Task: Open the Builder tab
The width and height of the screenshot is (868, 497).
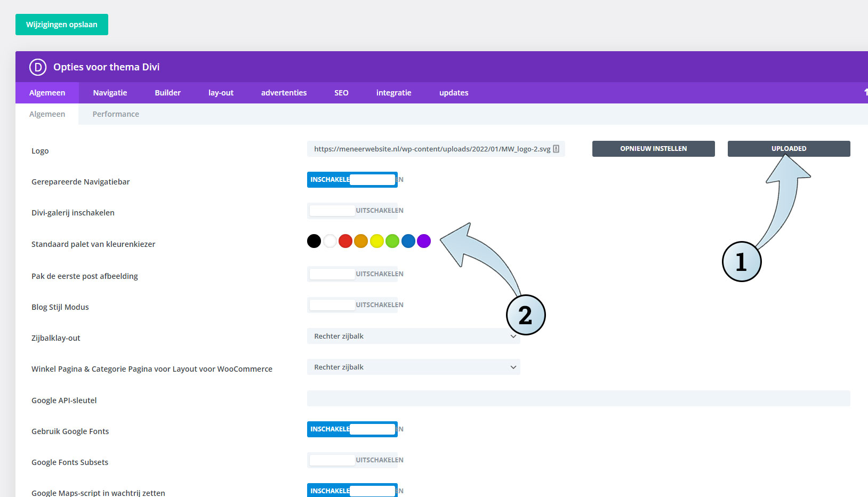Action: coord(167,93)
